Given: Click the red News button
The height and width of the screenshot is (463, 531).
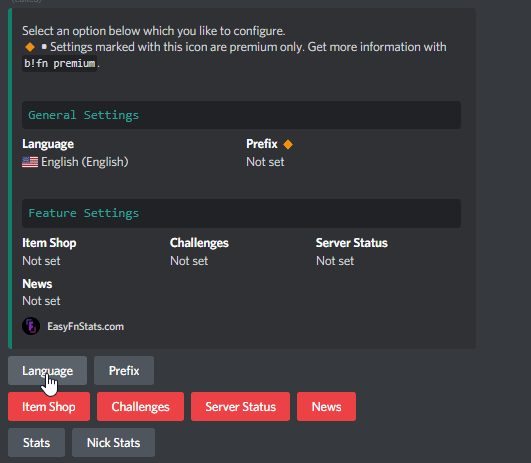Looking at the screenshot, I should tap(326, 406).
